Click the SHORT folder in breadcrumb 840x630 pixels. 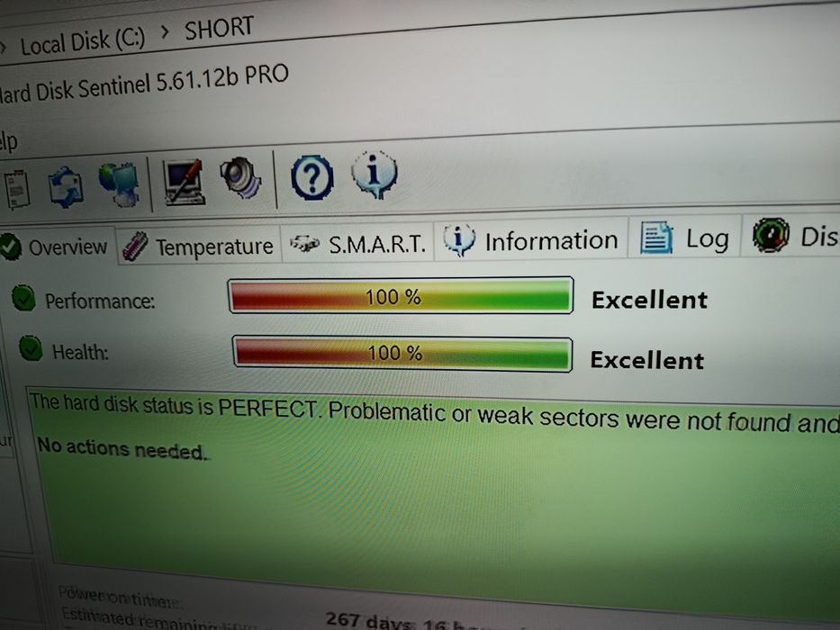[x=219, y=28]
